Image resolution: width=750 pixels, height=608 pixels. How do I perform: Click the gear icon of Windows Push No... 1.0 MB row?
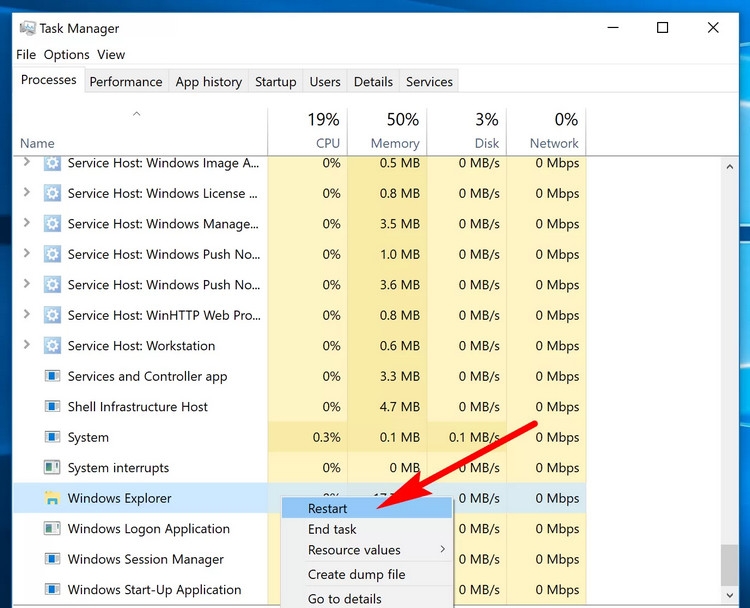pyautogui.click(x=52, y=254)
